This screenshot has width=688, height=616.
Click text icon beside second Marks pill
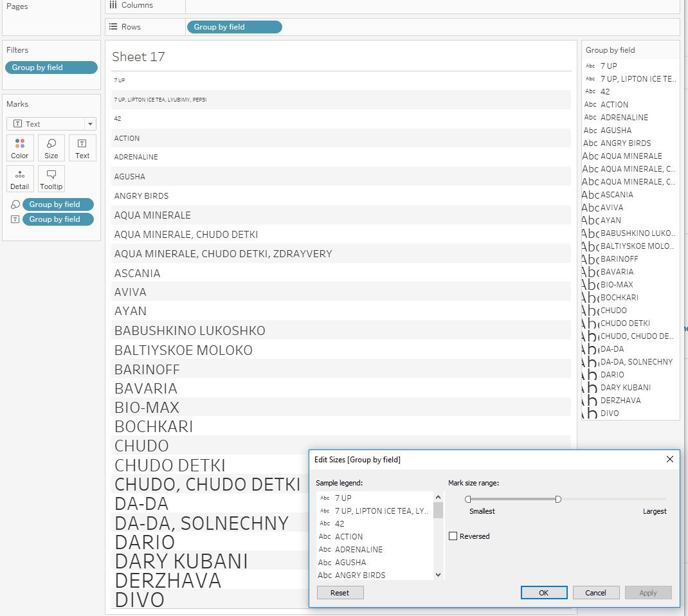[x=15, y=219]
